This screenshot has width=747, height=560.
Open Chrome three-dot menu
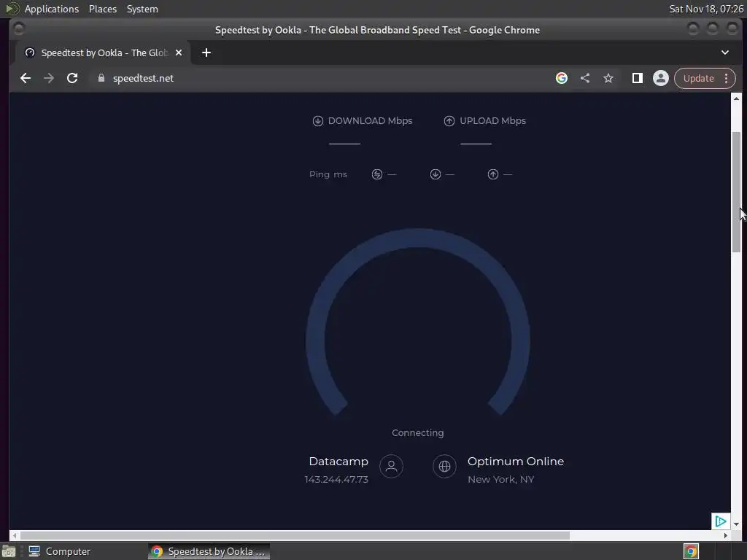pos(727,78)
